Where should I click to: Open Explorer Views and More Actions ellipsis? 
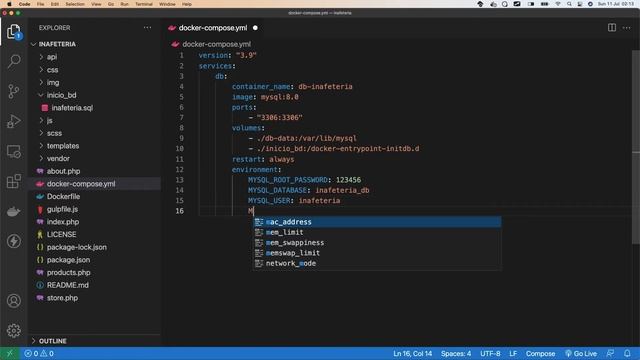(147, 28)
